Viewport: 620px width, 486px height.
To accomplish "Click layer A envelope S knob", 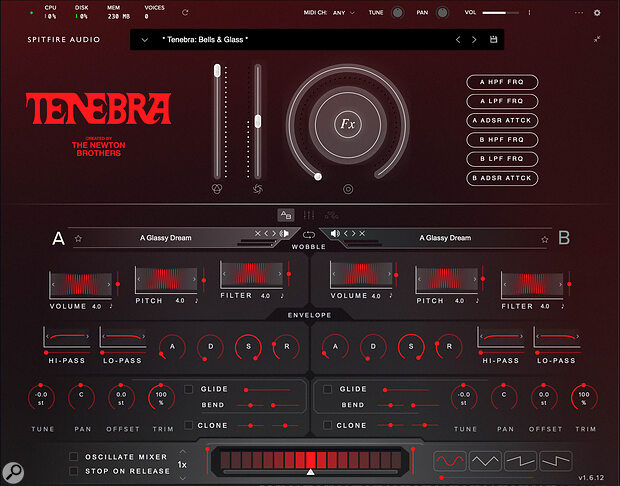I will pos(248,347).
